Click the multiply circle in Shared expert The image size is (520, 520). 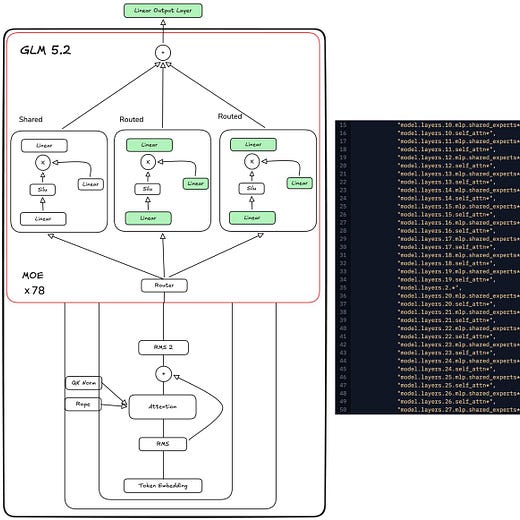click(43, 163)
